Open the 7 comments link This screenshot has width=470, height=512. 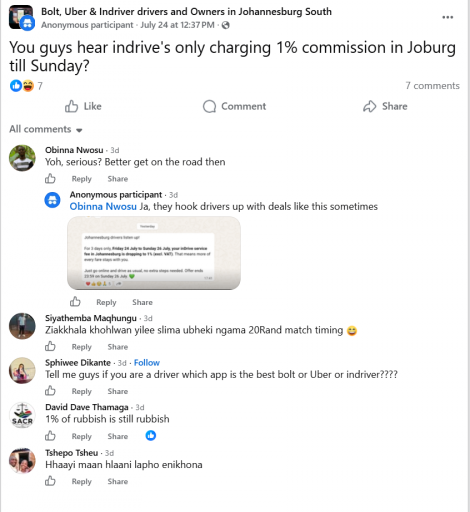pyautogui.click(x=432, y=86)
